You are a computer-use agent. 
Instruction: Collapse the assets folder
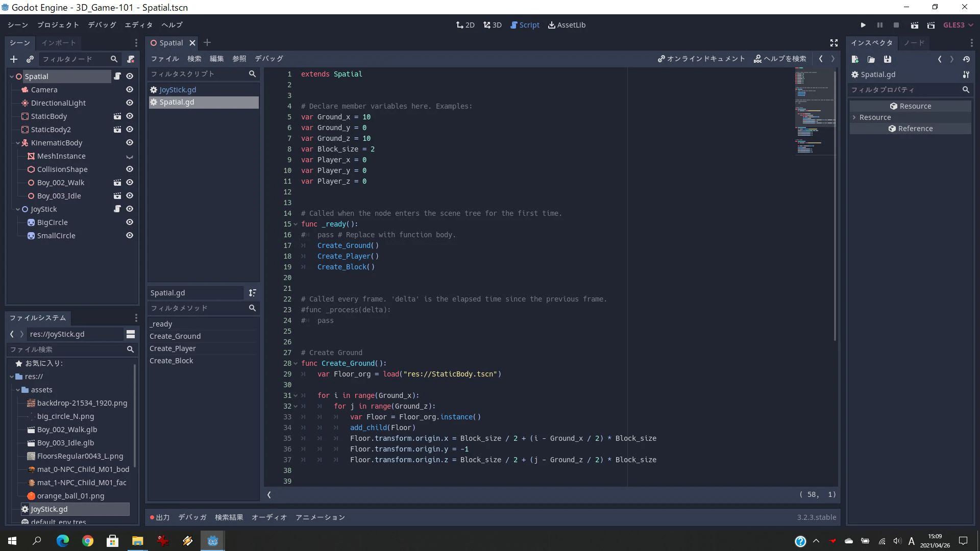pos(18,390)
